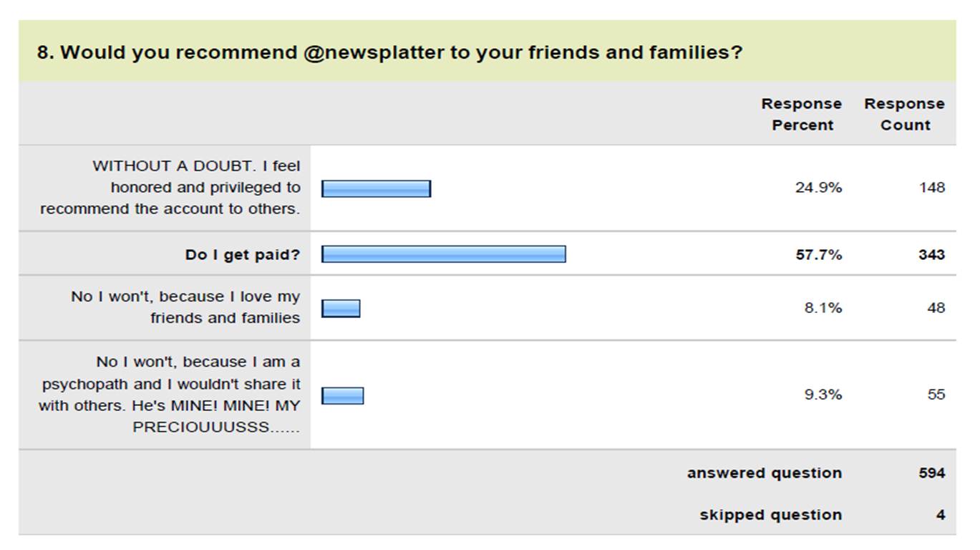Click the response count 55
Viewport: 980px width, 550px height.
point(936,395)
